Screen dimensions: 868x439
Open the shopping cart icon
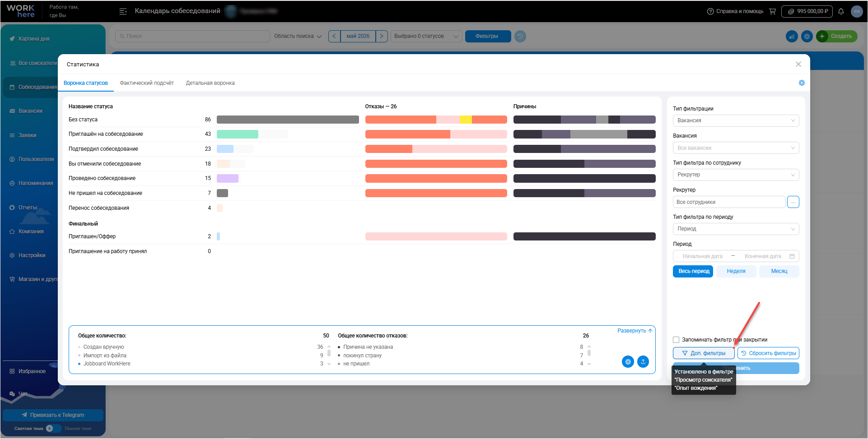click(773, 11)
